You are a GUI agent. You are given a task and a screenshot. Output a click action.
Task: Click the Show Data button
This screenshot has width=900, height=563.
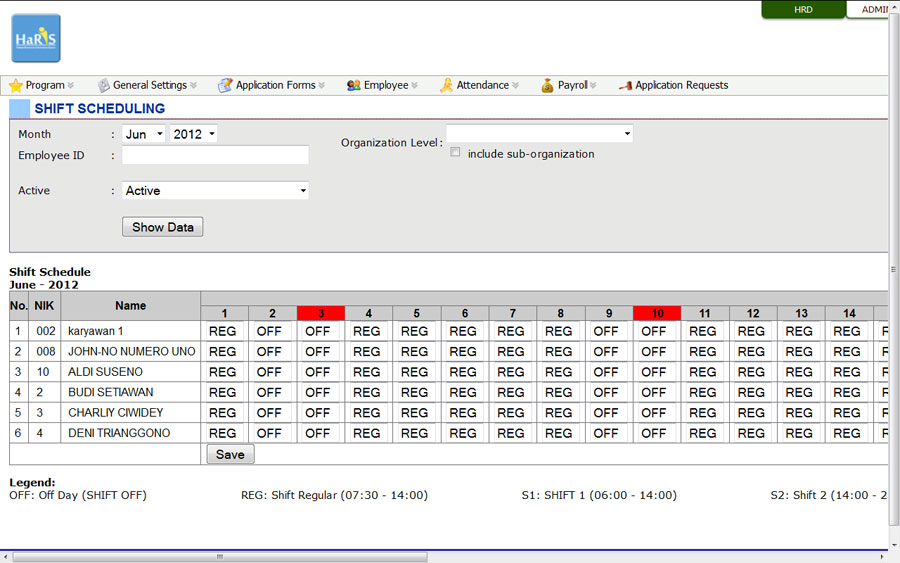coord(163,227)
